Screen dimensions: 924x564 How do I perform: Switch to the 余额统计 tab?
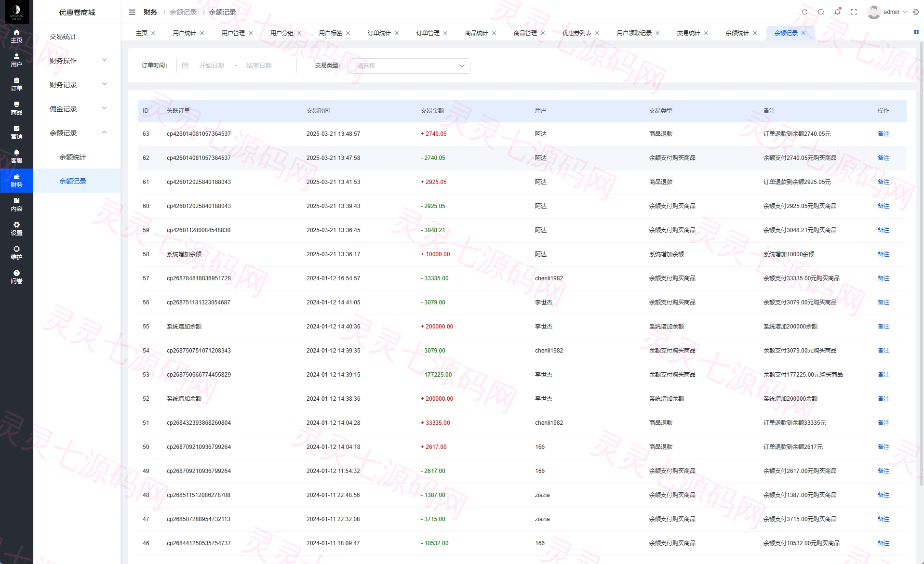(737, 33)
